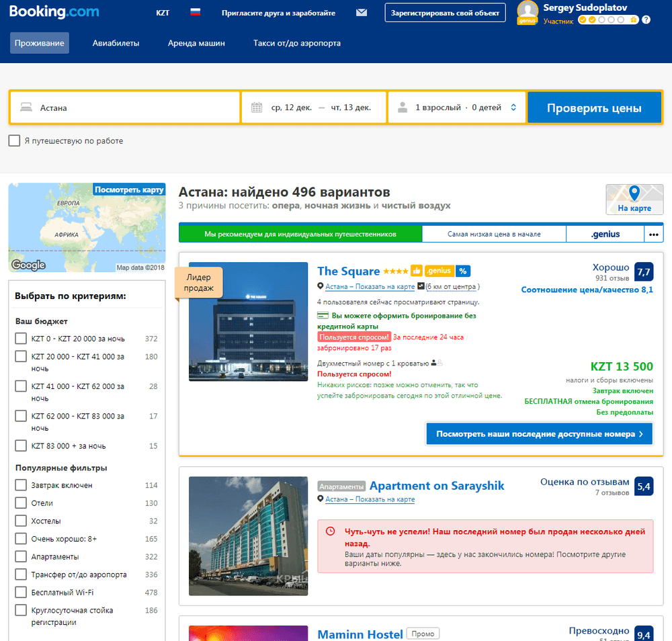672x641 pixels.
Task: Enable the Бесплатный Wi-Fi filter
Action: click(x=21, y=592)
